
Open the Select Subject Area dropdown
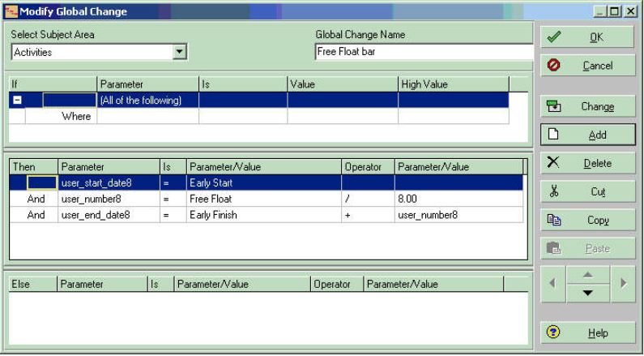pos(180,53)
